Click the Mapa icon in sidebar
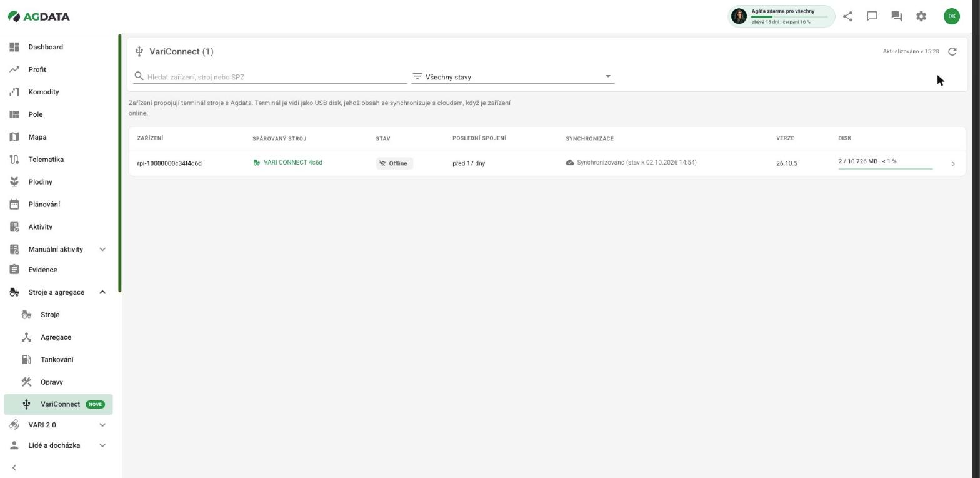 pos(14,137)
